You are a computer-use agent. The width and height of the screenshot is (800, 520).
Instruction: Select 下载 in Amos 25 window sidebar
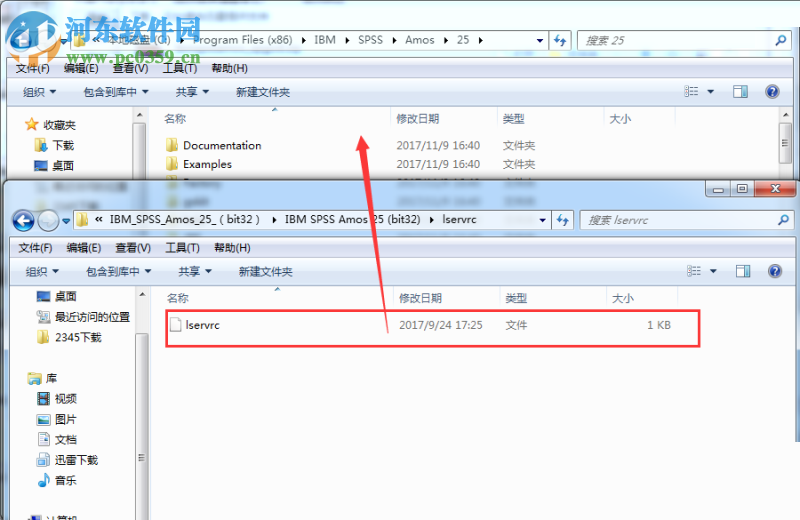click(x=55, y=145)
